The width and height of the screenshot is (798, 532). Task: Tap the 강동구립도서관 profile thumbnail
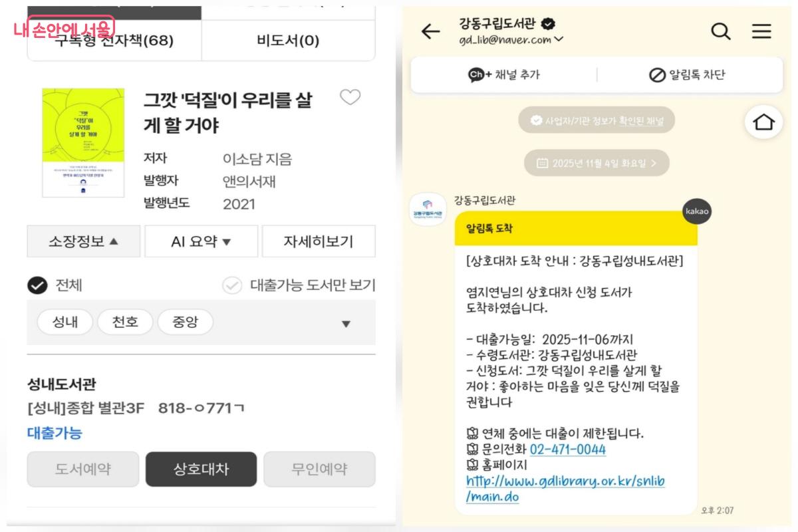tap(426, 209)
